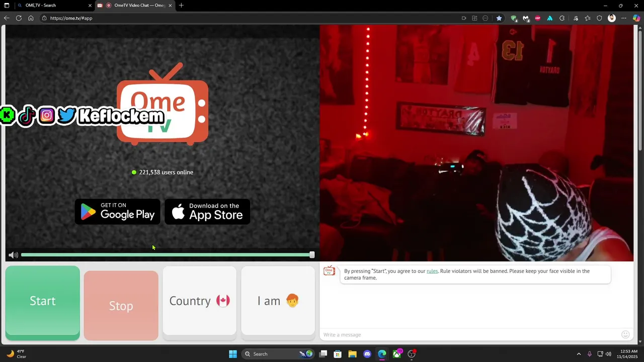Open the address bar more options circle icon
The height and width of the screenshot is (362, 644).
coord(485,18)
